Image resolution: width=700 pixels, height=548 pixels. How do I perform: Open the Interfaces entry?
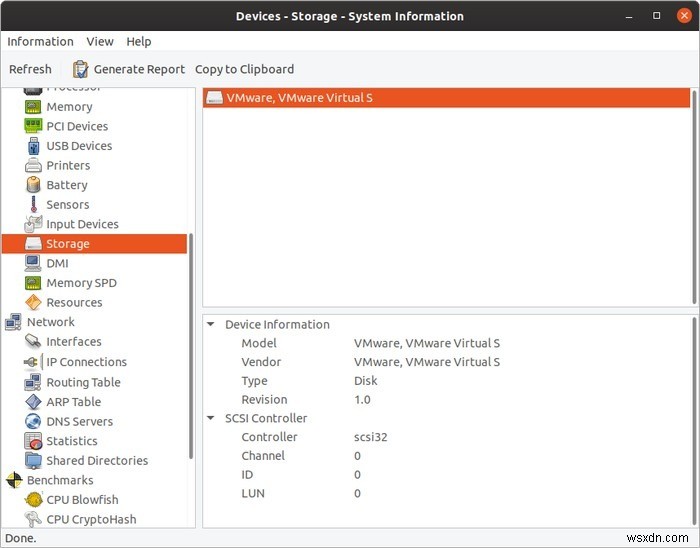click(74, 342)
